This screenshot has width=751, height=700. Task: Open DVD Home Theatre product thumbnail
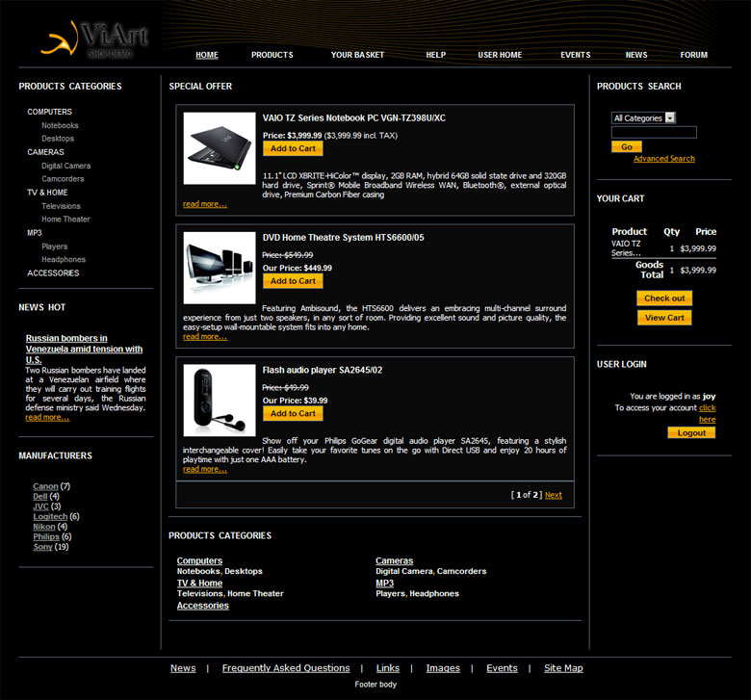pos(220,268)
